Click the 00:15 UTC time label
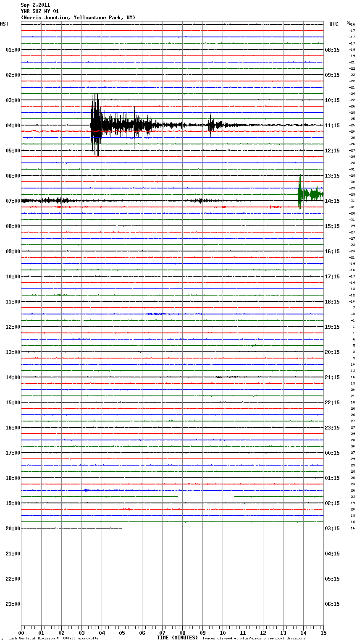 pyautogui.click(x=332, y=453)
